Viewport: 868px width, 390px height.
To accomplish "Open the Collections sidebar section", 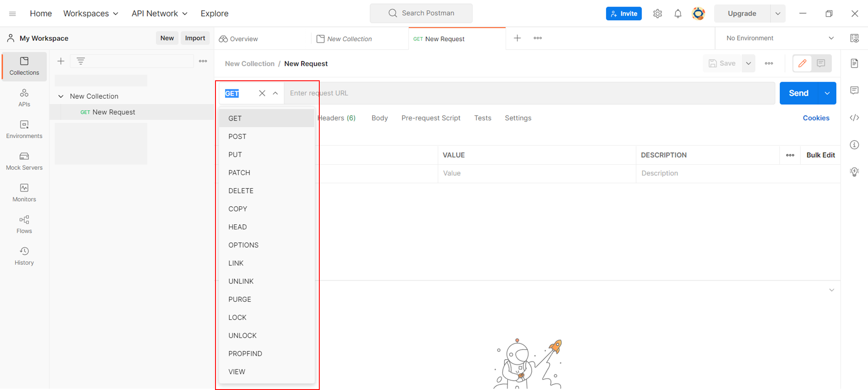I will tap(24, 66).
